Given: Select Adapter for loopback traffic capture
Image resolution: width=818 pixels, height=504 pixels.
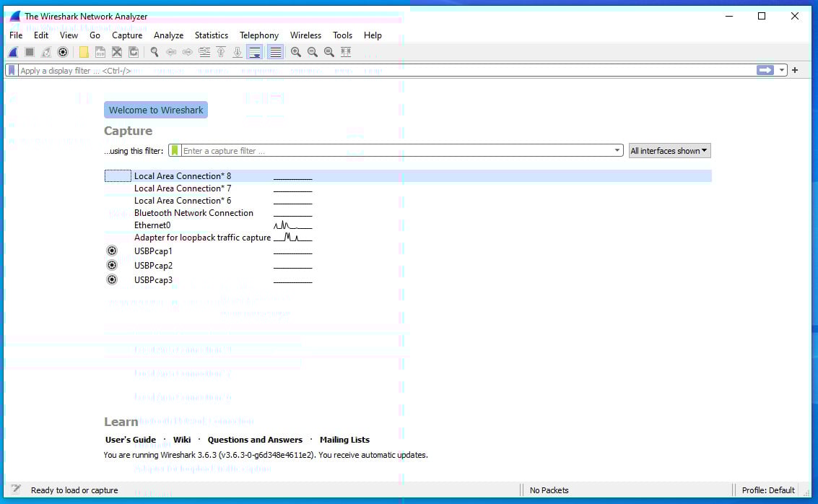Looking at the screenshot, I should [202, 238].
